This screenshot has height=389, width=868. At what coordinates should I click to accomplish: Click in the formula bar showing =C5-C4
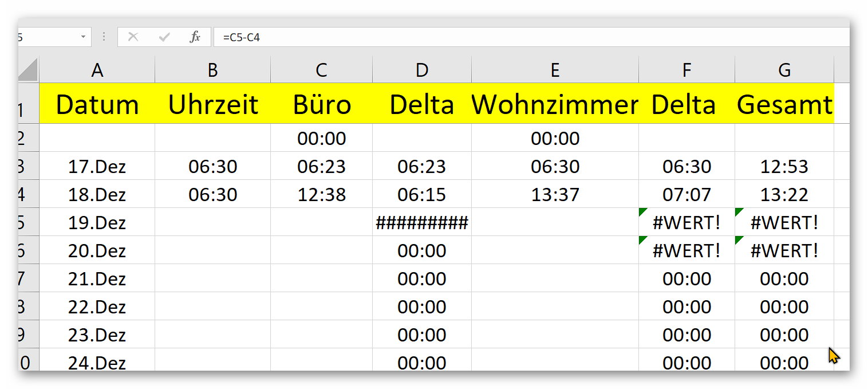pos(515,37)
